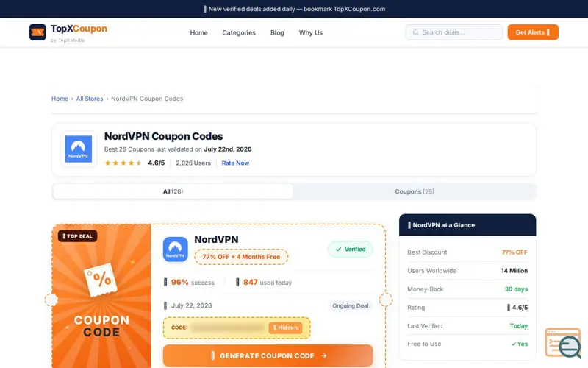Click the Last Verified Today value

519,326
